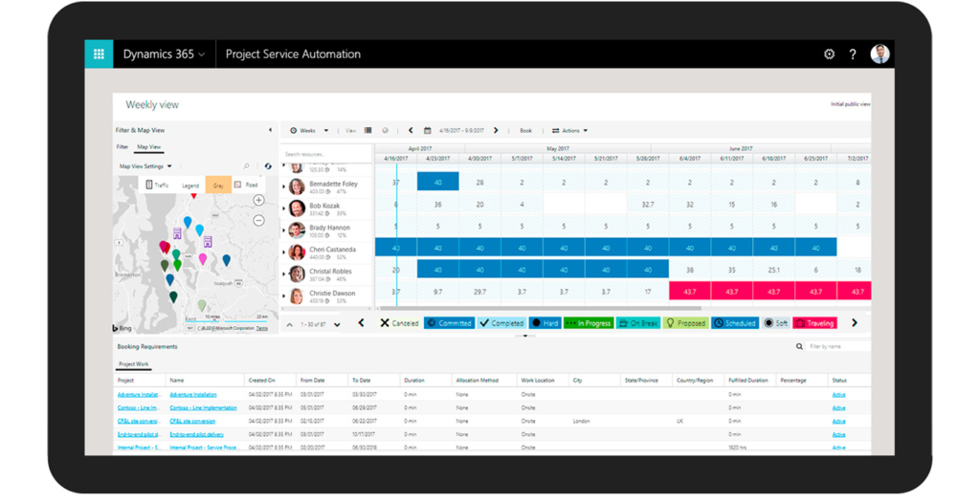Click the Hard status legend
This screenshot has width=980, height=503.
coord(545,323)
